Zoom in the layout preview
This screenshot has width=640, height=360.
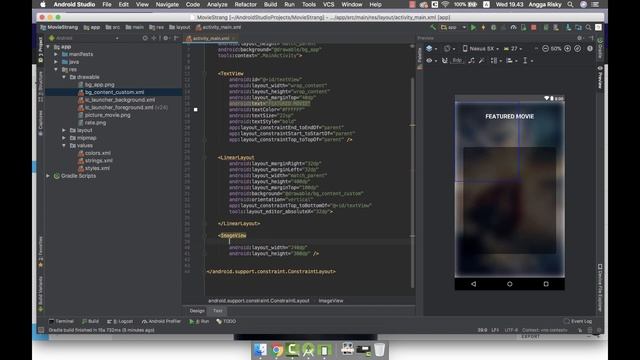pos(567,49)
